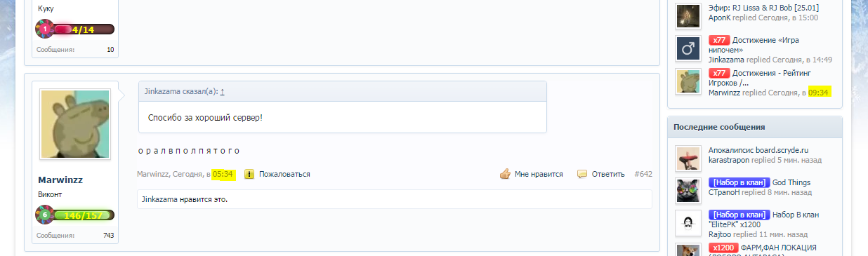
Task: Open Апокалипсис board.scryde.ru thread
Action: point(759,150)
